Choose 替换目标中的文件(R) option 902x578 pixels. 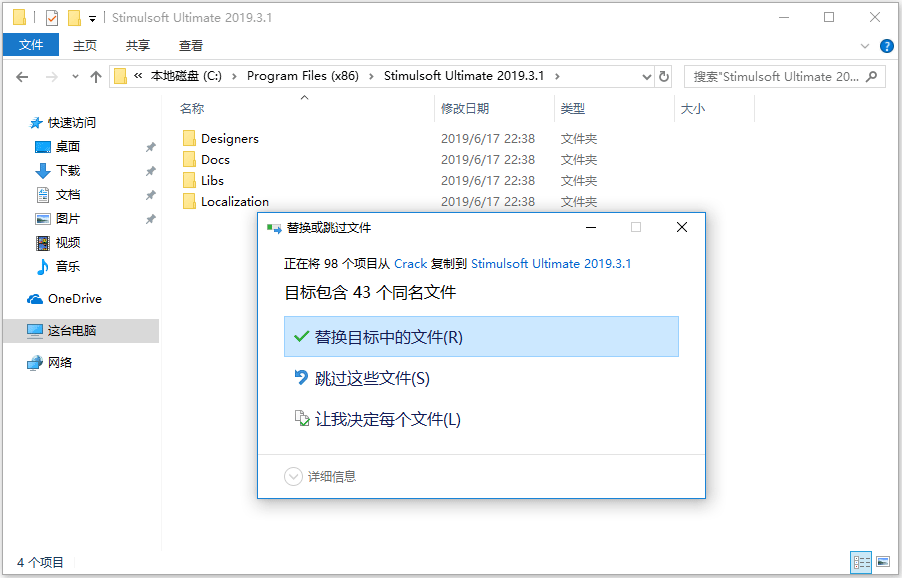[x=481, y=337]
